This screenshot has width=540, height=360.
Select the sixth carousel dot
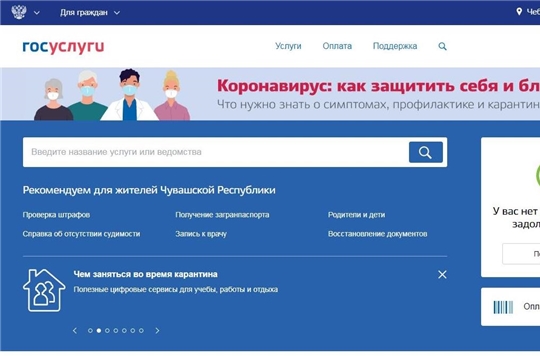(133, 330)
